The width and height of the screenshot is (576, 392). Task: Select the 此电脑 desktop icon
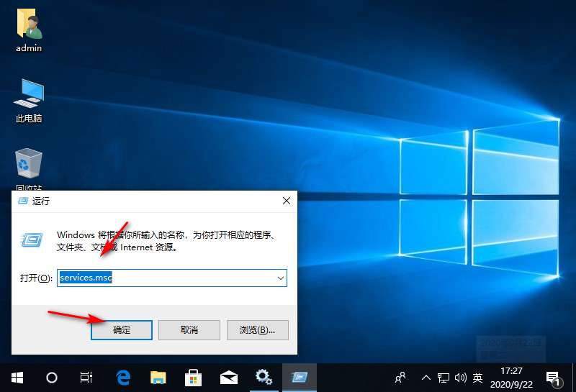pyautogui.click(x=29, y=101)
